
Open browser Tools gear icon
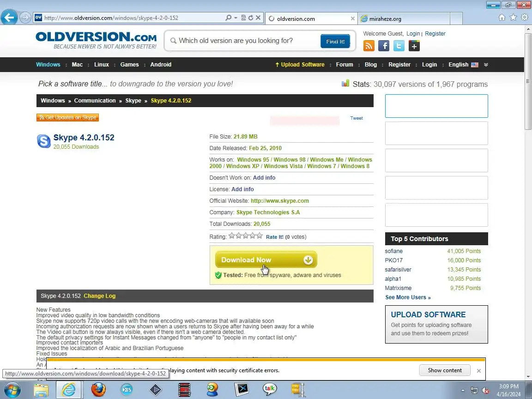click(525, 17)
